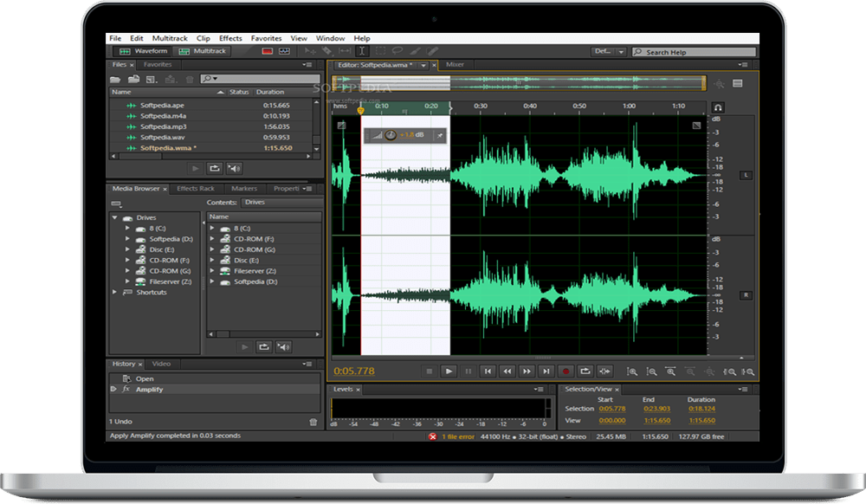Click the Import File icon in Files panel

click(133, 80)
